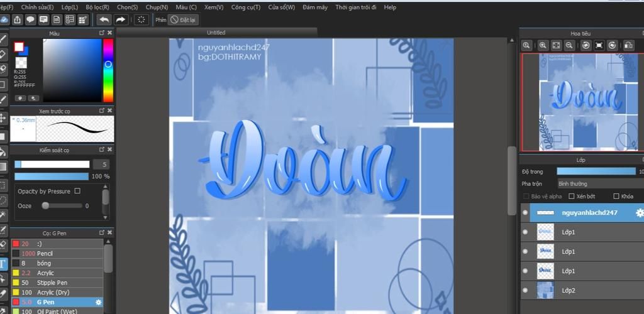The width and height of the screenshot is (644, 314).
Task: Select the Brush tool in the left toolbar
Action: (3, 40)
